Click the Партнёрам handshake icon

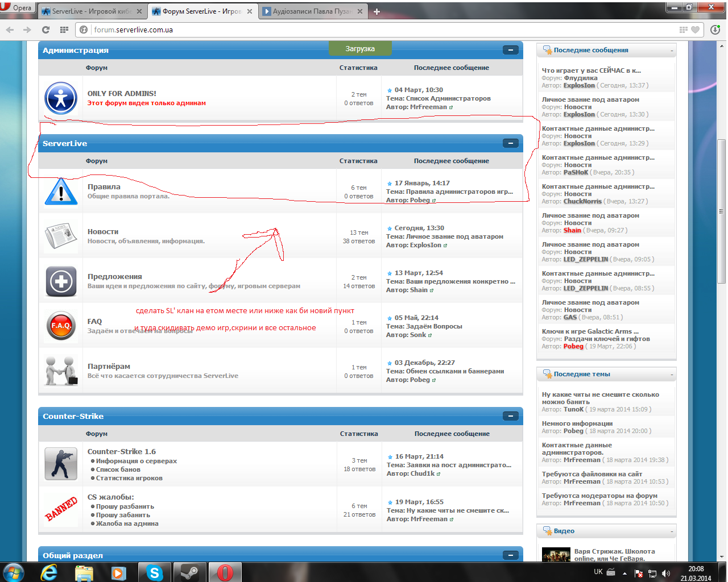point(61,371)
